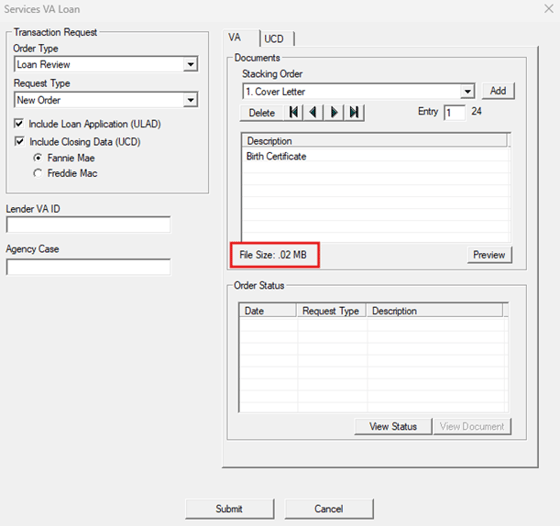Screen dimensions: 560x526
Task: Go to previous document entry arrow
Action: (314, 112)
